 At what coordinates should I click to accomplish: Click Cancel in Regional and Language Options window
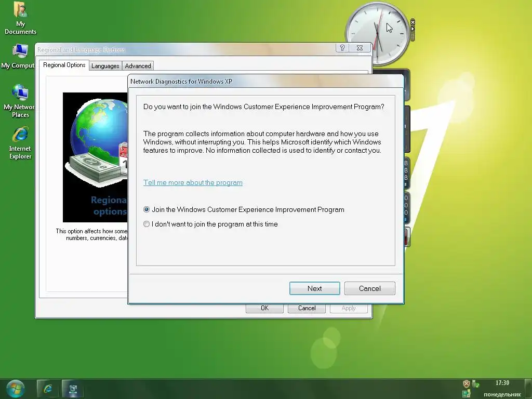click(x=307, y=309)
